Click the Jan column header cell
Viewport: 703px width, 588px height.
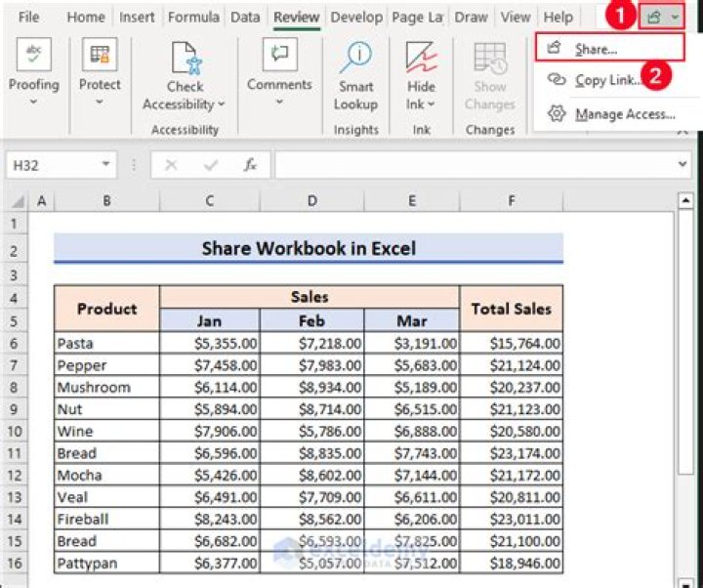coord(209,320)
